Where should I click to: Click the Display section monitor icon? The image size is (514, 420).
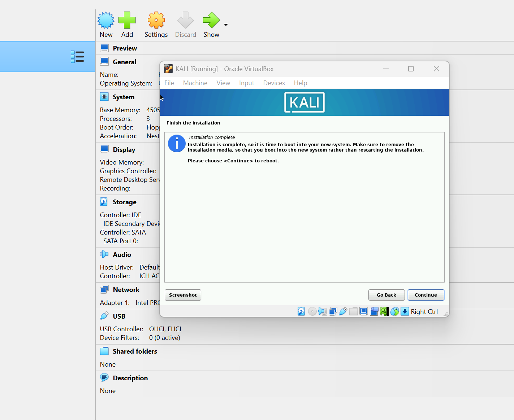click(x=104, y=149)
